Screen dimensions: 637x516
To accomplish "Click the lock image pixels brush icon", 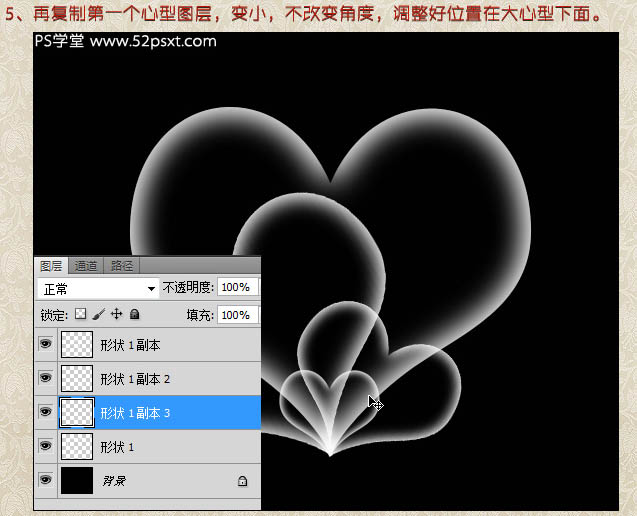I will [x=99, y=314].
